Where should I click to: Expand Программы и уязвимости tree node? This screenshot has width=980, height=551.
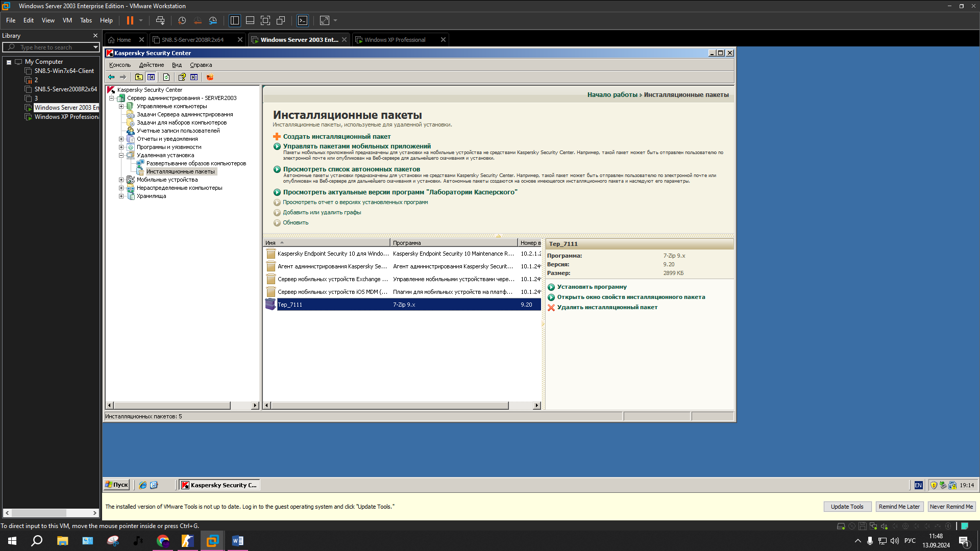(121, 147)
